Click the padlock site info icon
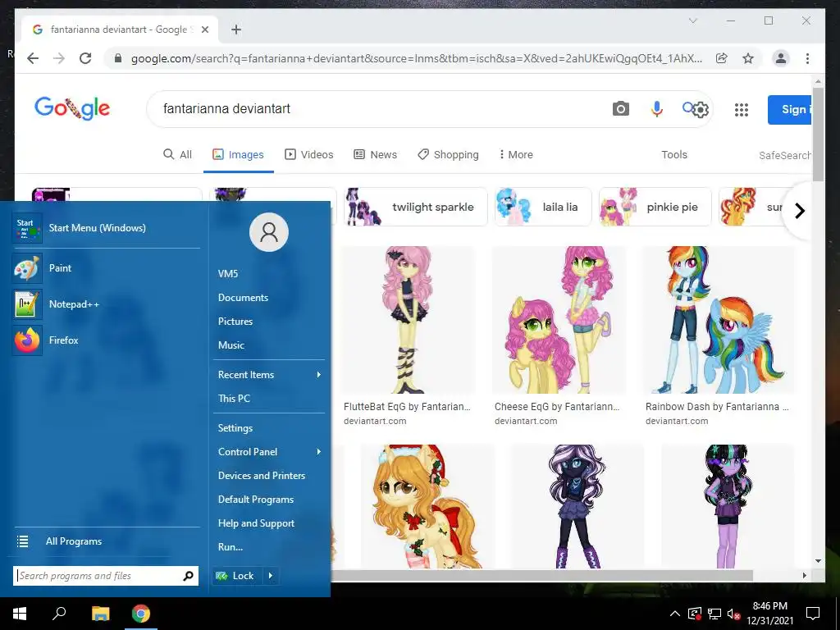840x630 pixels. tap(118, 58)
